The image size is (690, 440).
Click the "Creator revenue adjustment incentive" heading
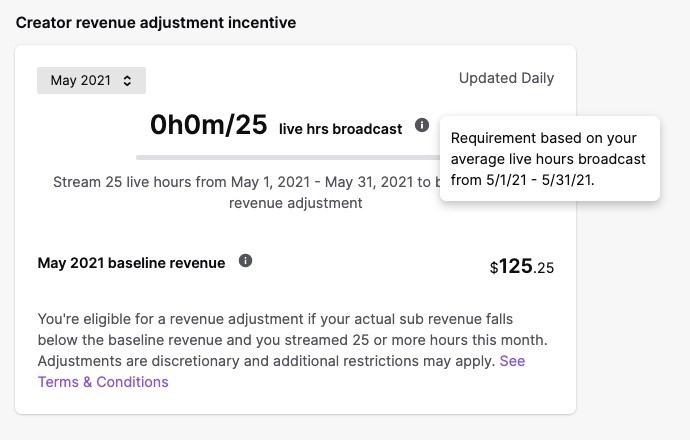pyautogui.click(x=156, y=22)
